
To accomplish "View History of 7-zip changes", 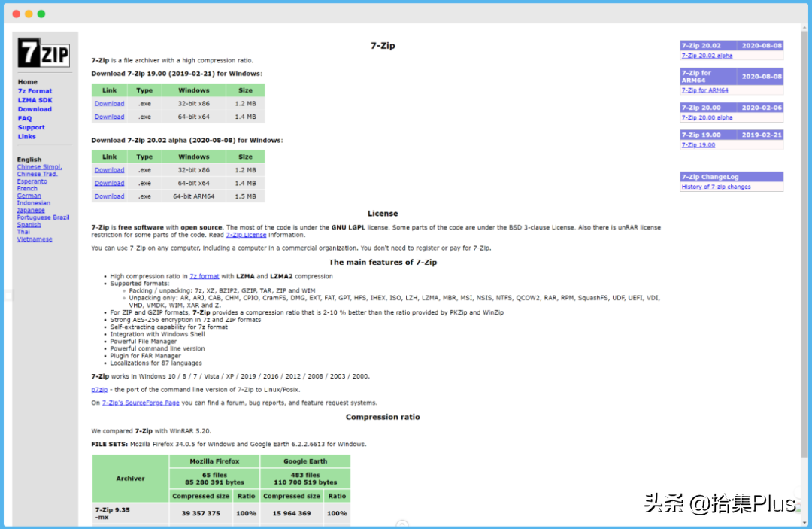I will click(x=716, y=187).
